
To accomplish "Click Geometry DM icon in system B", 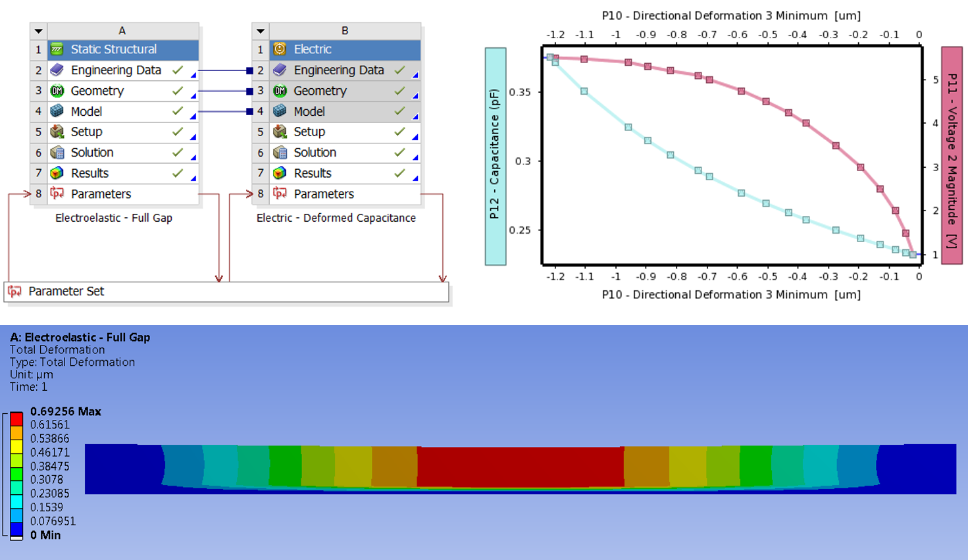I will (280, 91).
